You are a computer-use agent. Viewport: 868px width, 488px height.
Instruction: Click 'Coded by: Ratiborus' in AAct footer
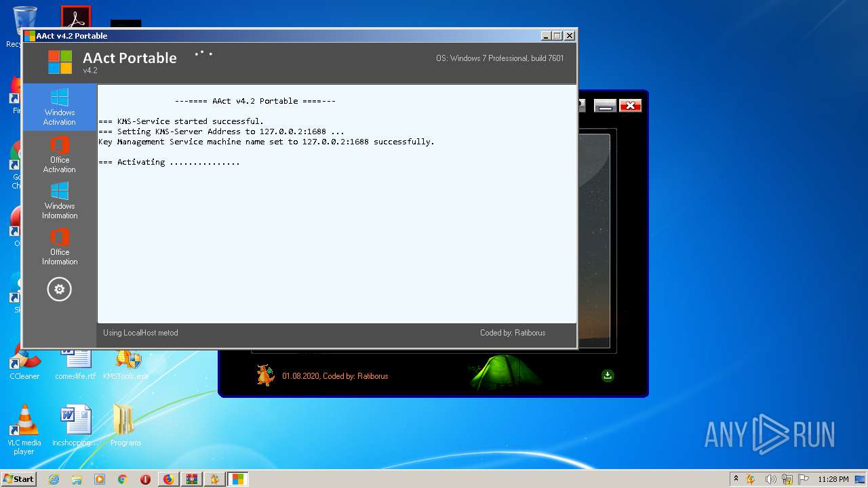click(x=513, y=333)
